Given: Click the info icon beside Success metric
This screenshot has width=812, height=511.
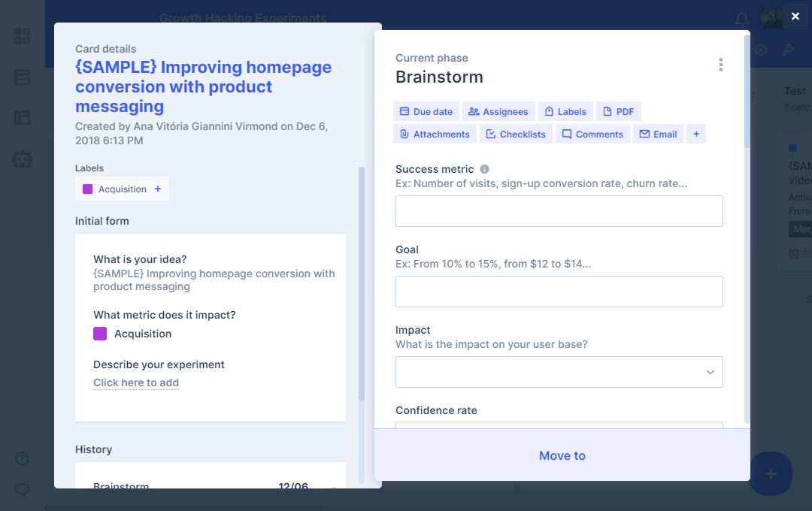Looking at the screenshot, I should (x=485, y=169).
